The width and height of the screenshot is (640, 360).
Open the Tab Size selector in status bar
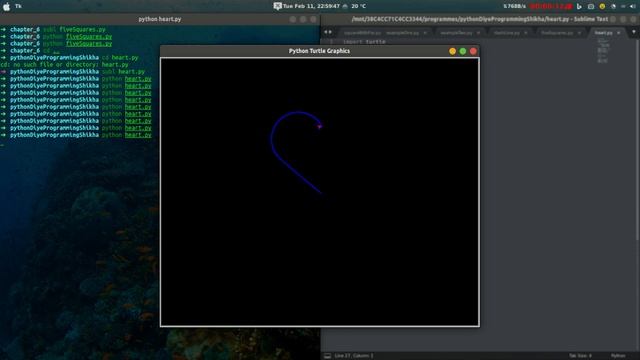[x=580, y=356]
